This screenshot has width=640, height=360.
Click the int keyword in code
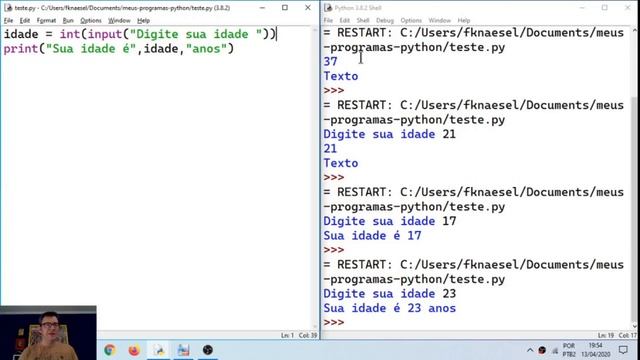(70, 34)
